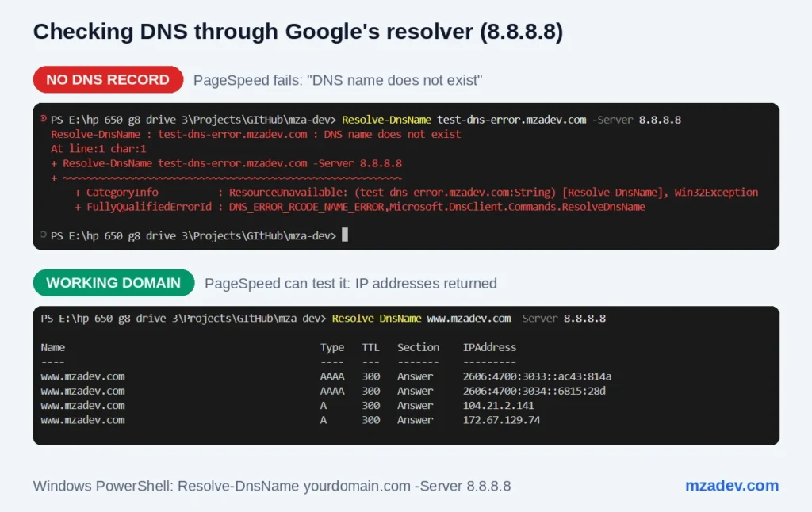Click A record type in the 104.21.2.141 row
This screenshot has width=812, height=512.
click(324, 405)
